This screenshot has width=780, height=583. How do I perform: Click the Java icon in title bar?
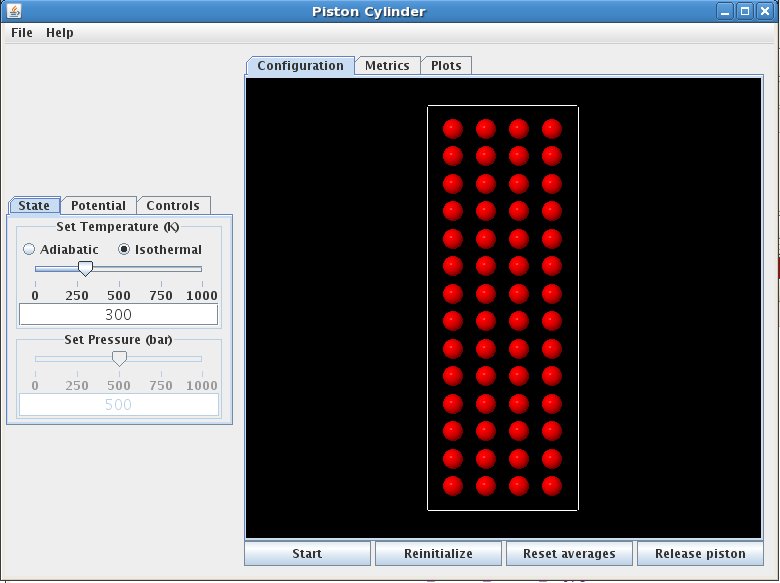coord(14,11)
